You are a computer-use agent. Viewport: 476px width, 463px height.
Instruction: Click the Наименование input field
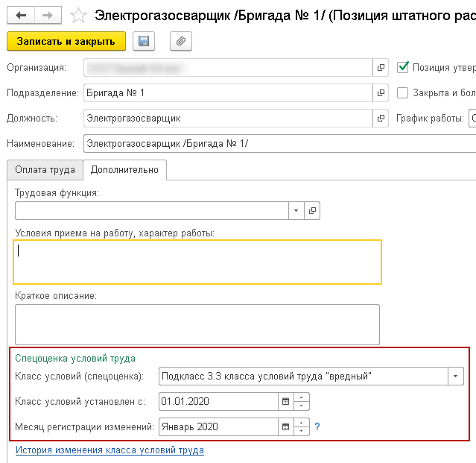(279, 144)
